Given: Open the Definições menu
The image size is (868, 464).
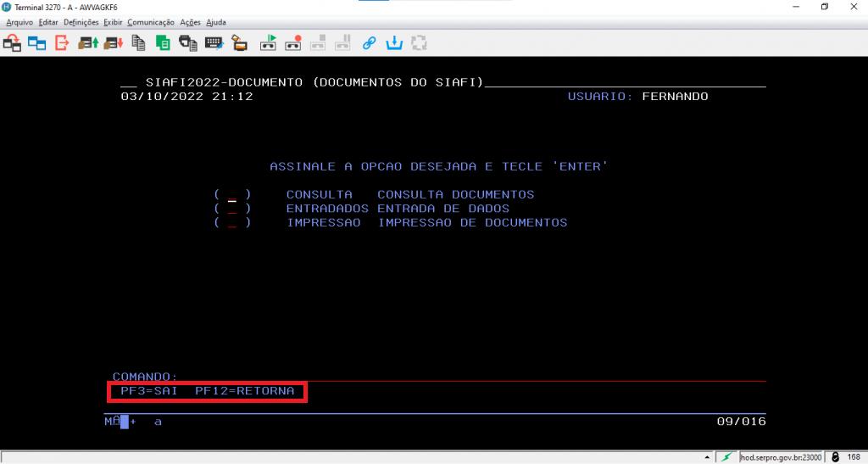Looking at the screenshot, I should [x=81, y=22].
